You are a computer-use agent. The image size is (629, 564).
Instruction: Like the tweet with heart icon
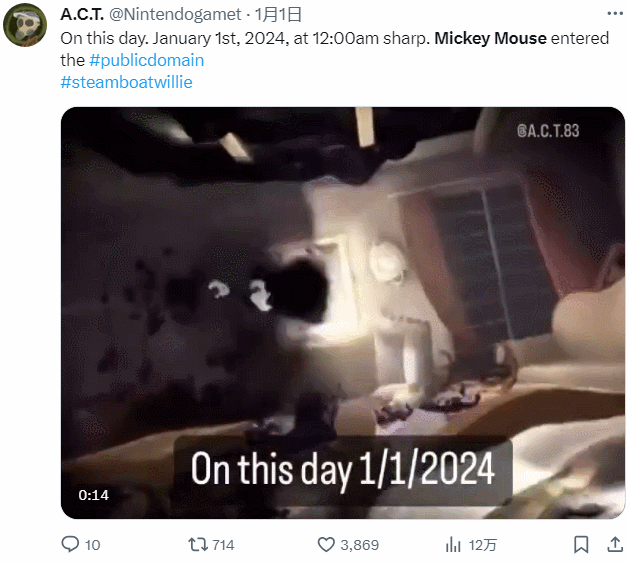(326, 545)
